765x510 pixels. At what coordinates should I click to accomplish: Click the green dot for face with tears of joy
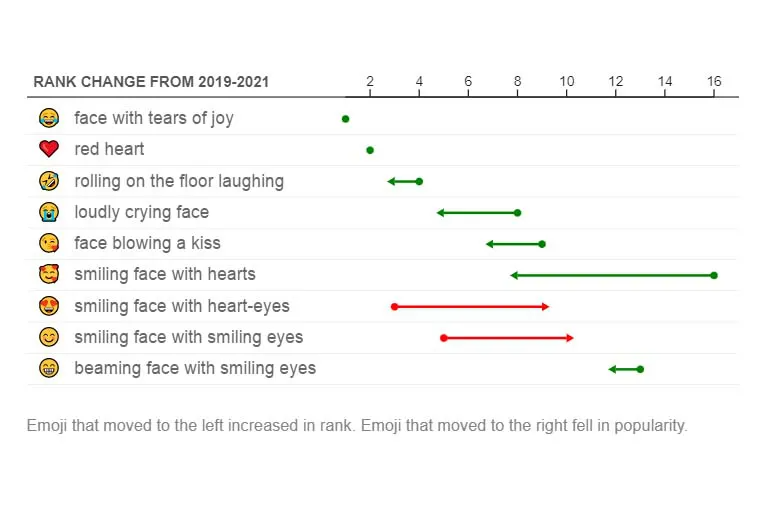pyautogui.click(x=345, y=119)
